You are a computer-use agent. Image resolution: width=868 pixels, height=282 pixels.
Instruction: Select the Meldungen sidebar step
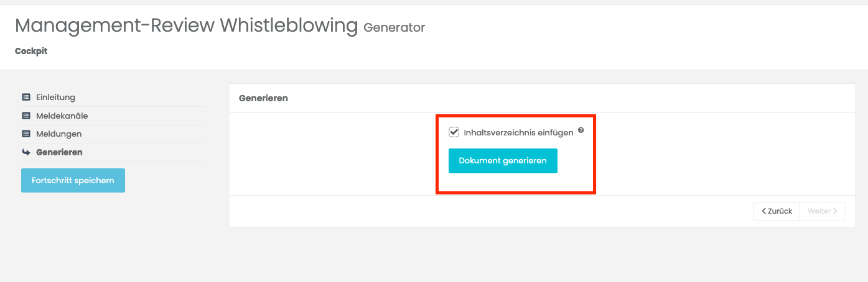click(58, 134)
